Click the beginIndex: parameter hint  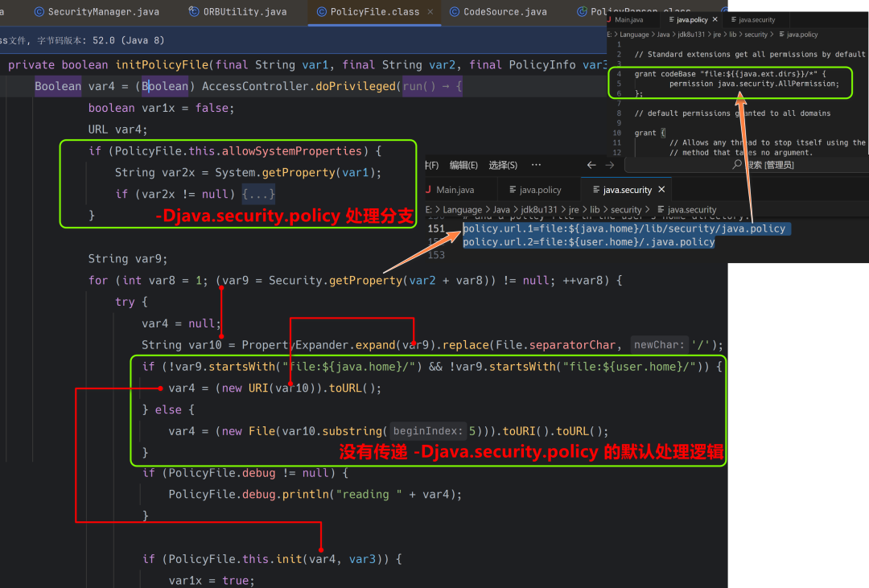[x=427, y=431]
